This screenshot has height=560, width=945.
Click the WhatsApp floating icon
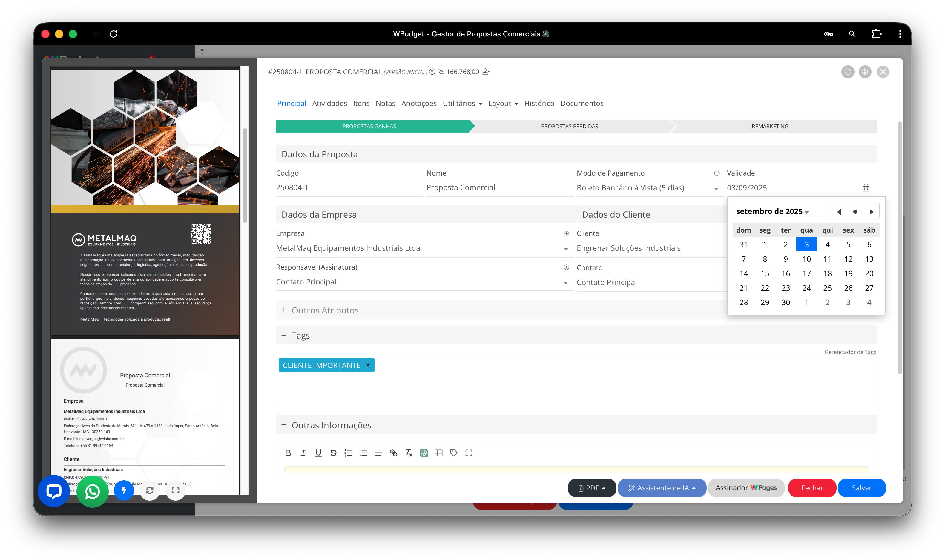pyautogui.click(x=93, y=491)
